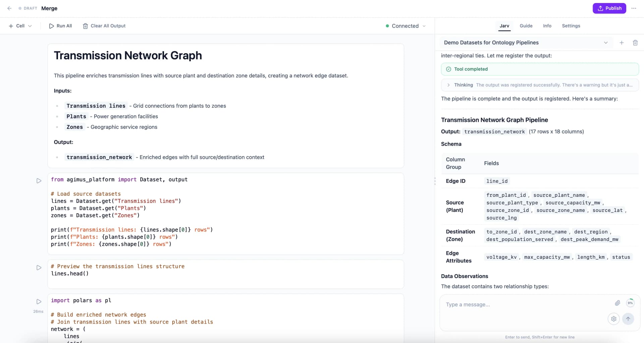Clear All Output using the trash icon
Image resolution: width=644 pixels, height=343 pixels.
pyautogui.click(x=86, y=26)
